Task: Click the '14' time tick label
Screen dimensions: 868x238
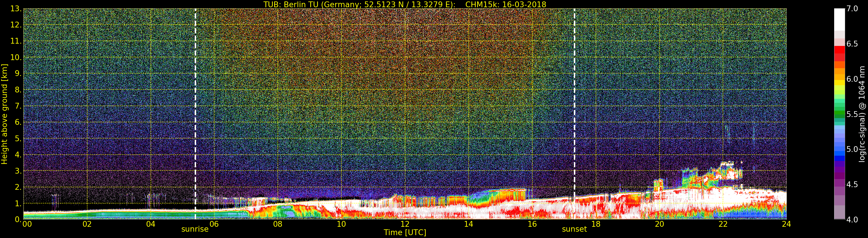Action: [468, 224]
